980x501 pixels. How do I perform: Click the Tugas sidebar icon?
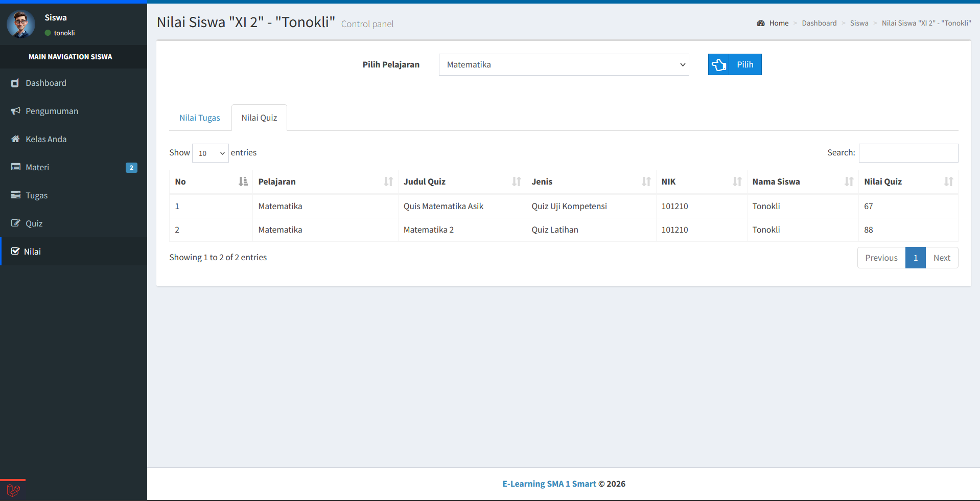point(16,195)
